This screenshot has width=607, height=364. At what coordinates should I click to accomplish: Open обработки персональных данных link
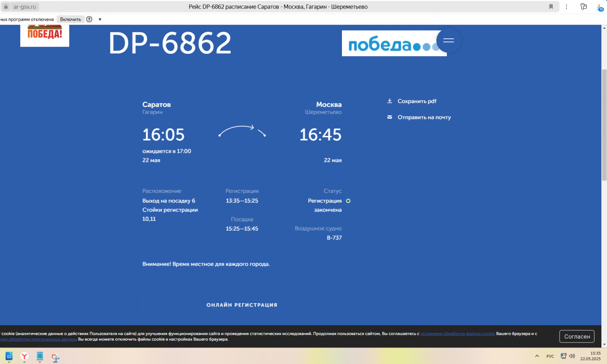point(38,339)
